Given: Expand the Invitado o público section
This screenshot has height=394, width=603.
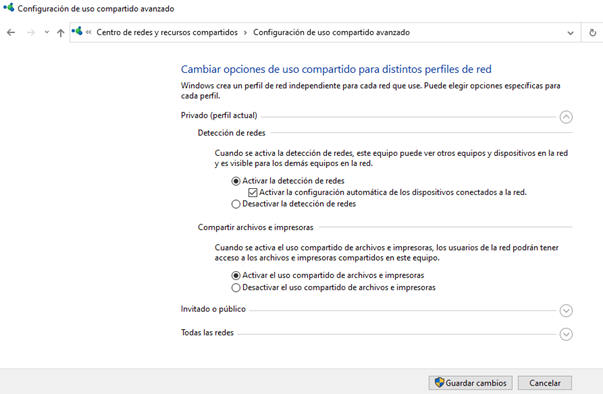Looking at the screenshot, I should (566, 310).
